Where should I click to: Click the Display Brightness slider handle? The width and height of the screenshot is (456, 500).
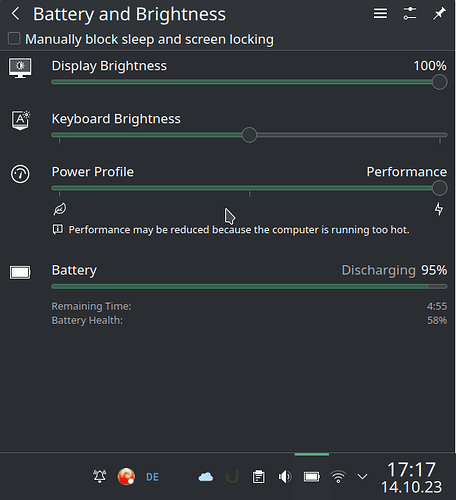coord(439,82)
